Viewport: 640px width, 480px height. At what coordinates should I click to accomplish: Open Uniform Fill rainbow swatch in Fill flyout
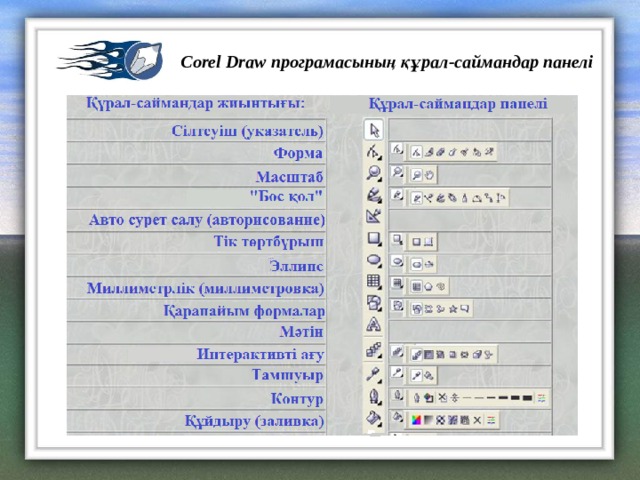click(x=416, y=420)
